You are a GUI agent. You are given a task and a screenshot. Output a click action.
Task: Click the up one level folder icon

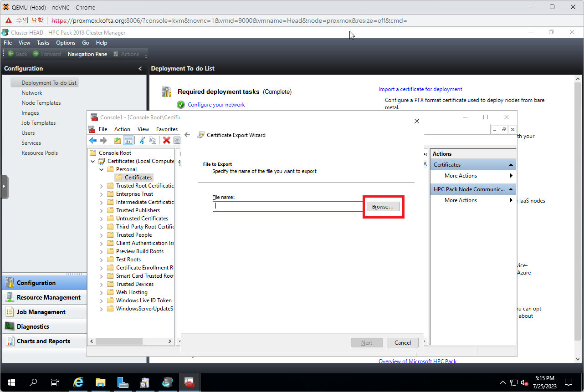click(118, 140)
